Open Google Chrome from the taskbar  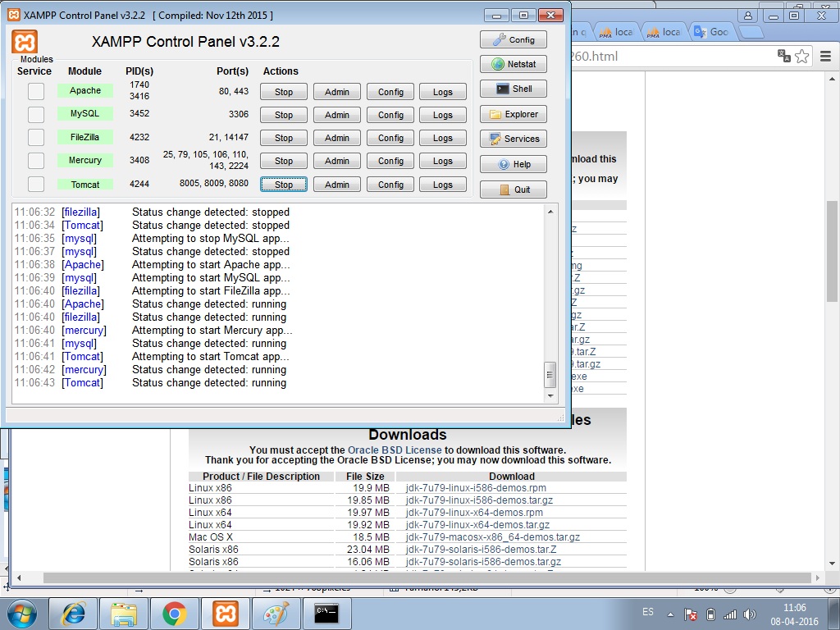click(x=173, y=614)
